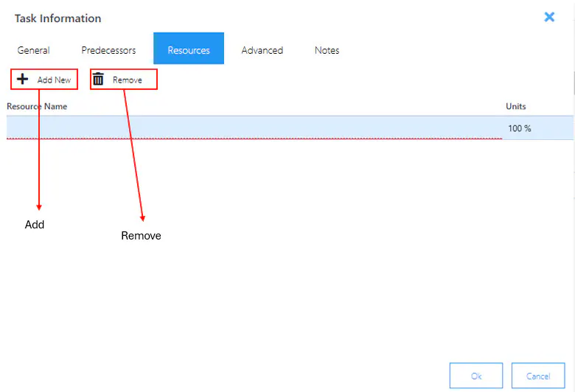Select the 100 % units cell
The image size is (575, 392).
coord(537,128)
